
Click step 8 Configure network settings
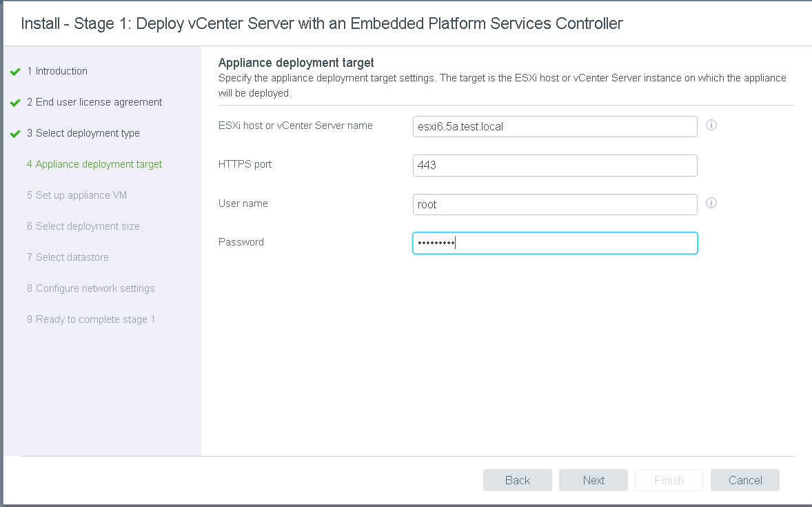(x=91, y=288)
